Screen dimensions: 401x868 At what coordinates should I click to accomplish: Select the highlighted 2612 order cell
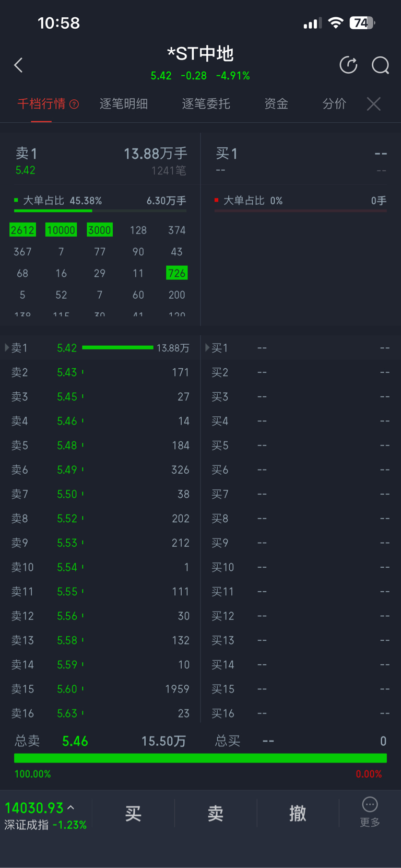pyautogui.click(x=22, y=230)
